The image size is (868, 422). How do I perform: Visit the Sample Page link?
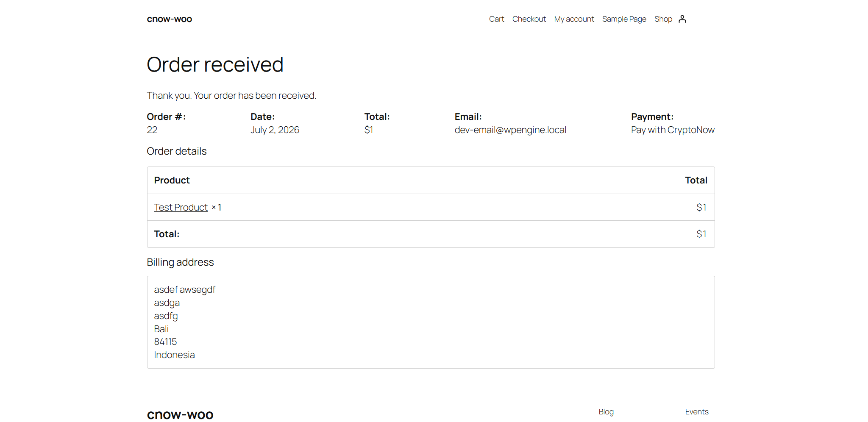[x=624, y=19]
